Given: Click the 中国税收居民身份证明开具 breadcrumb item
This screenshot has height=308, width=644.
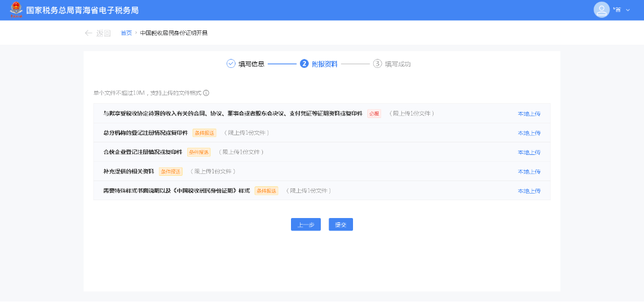Looking at the screenshot, I should [x=174, y=33].
